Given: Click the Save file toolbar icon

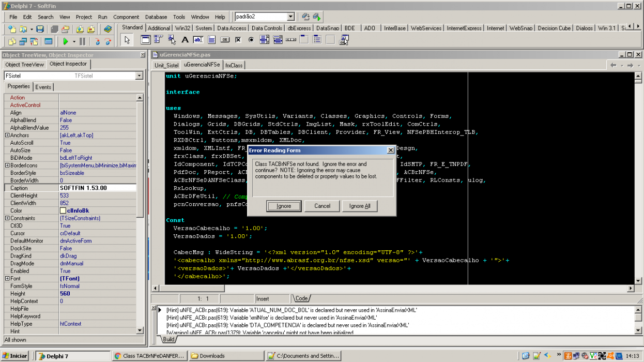Looking at the screenshot, I should tap(40, 29).
